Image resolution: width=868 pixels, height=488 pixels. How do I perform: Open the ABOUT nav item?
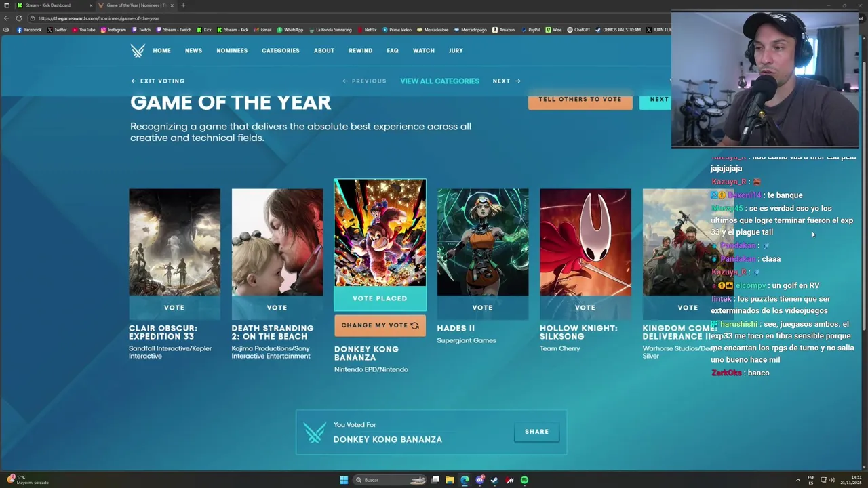[x=324, y=51]
